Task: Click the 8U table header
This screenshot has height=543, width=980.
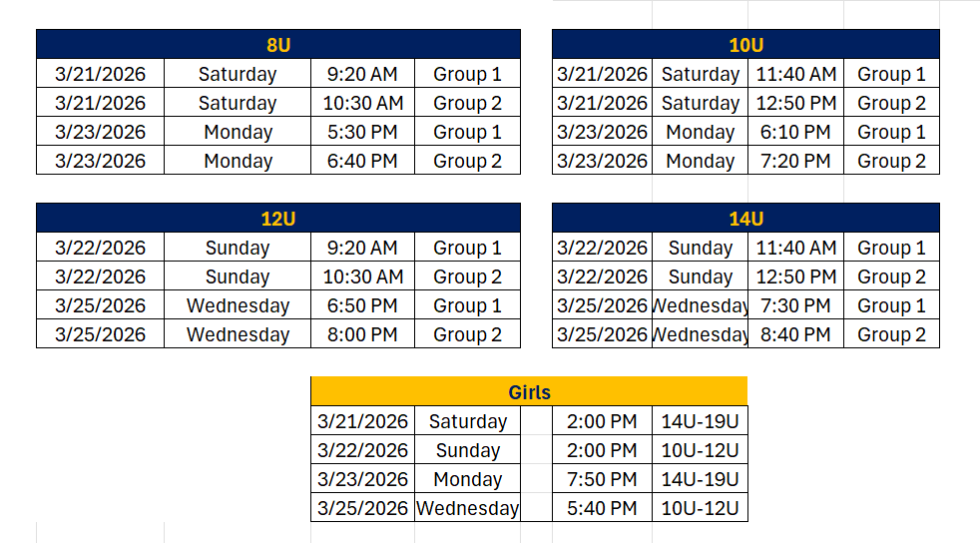Action: pos(278,45)
